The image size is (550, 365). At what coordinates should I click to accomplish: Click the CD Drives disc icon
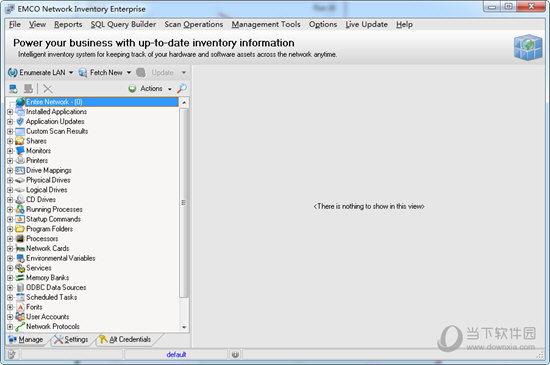coord(20,200)
